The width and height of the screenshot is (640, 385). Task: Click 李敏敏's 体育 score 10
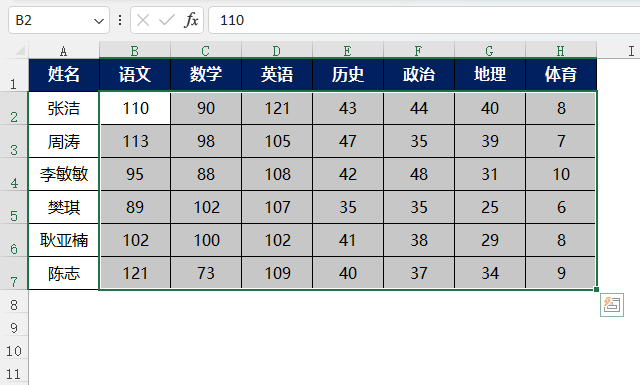tap(561, 174)
